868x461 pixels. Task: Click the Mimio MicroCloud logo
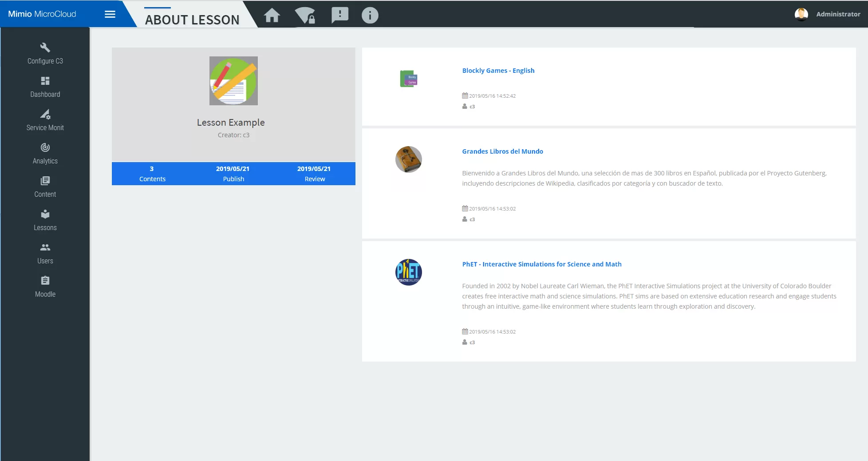pos(42,14)
